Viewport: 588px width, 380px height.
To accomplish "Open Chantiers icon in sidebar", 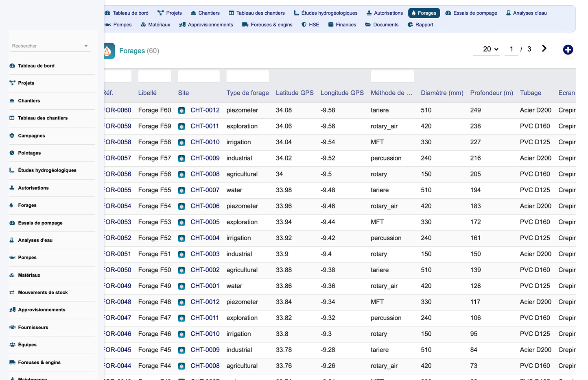I will tap(12, 101).
